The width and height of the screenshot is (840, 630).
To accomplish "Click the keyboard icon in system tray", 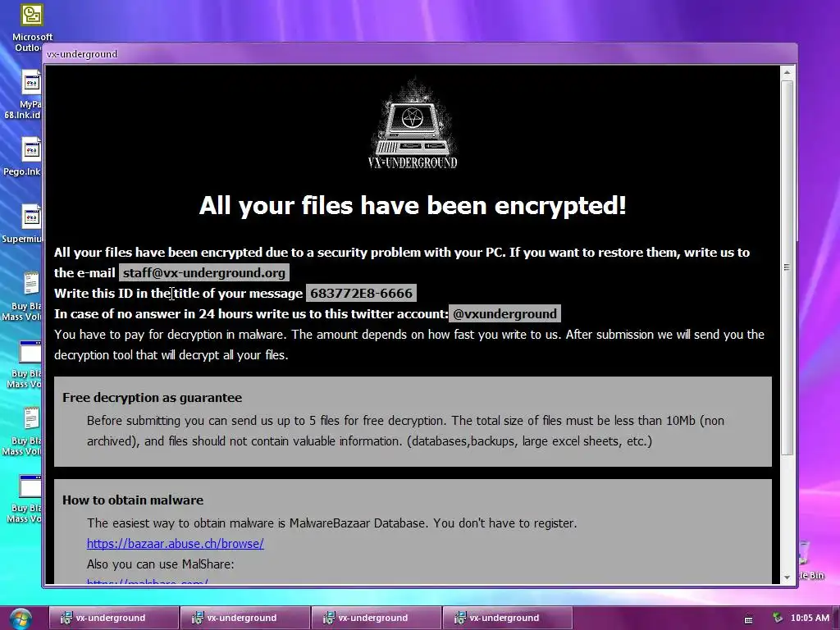I will pos(748,620).
